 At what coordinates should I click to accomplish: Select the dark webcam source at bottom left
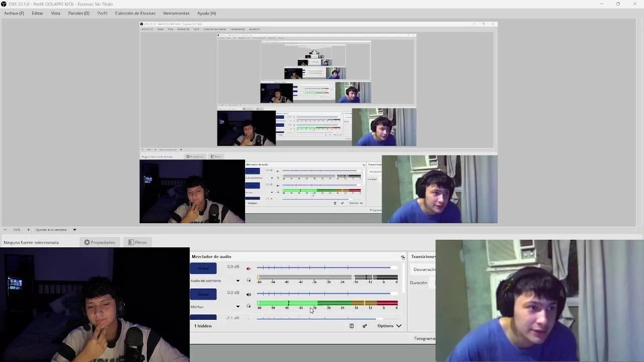pos(95,305)
